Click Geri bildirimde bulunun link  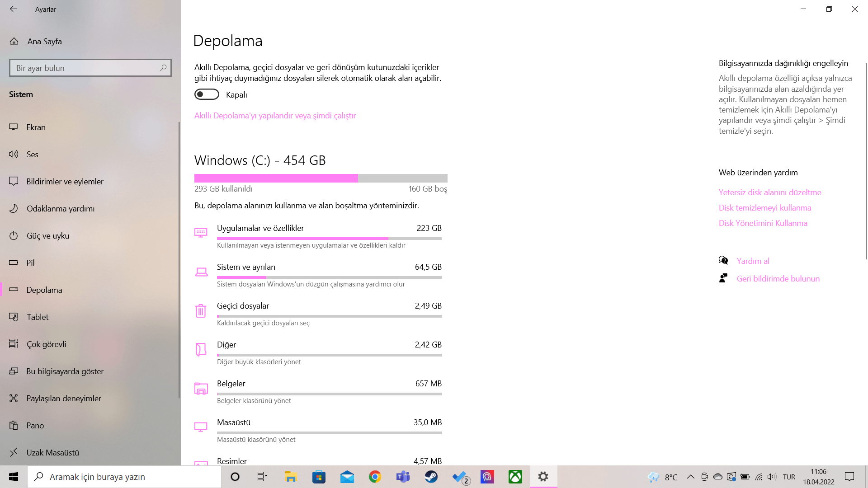(x=778, y=279)
